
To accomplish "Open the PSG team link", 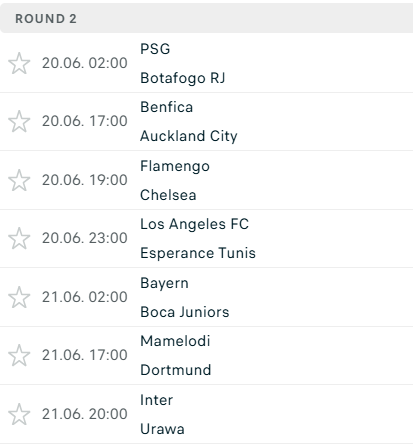I will pyautogui.click(x=155, y=49).
